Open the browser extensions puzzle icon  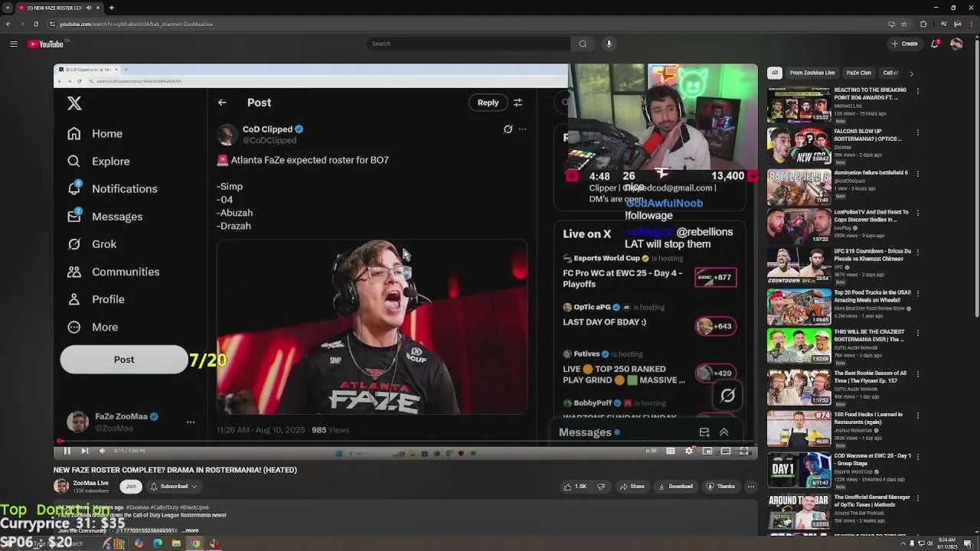(x=923, y=24)
